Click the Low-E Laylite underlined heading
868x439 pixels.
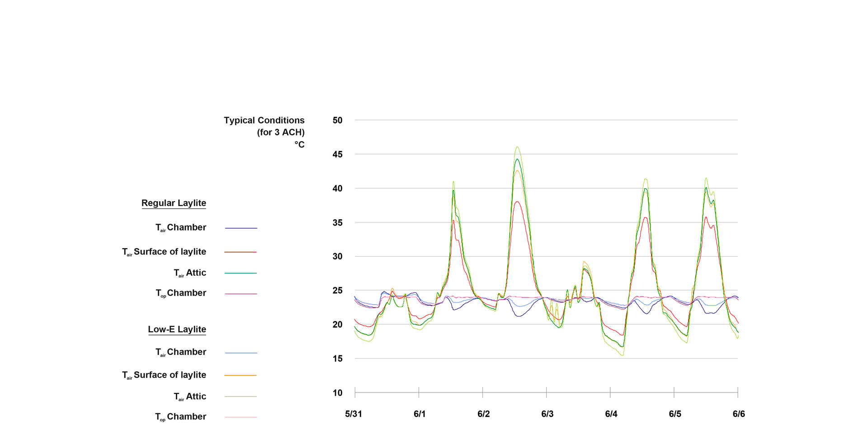coord(177,329)
